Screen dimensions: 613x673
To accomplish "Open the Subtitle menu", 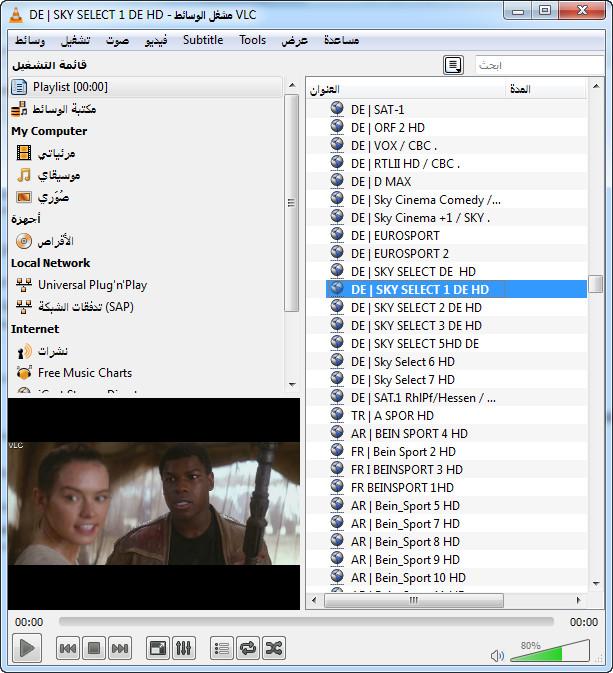I will pos(203,40).
